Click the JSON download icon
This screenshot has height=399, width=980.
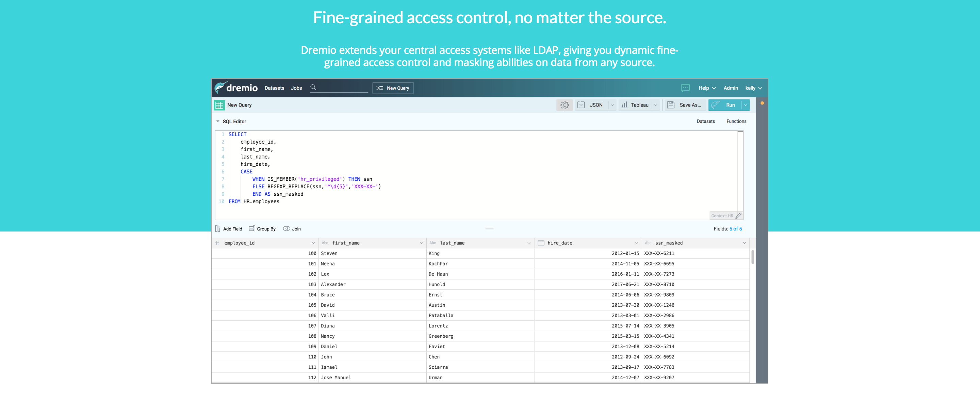coord(581,105)
